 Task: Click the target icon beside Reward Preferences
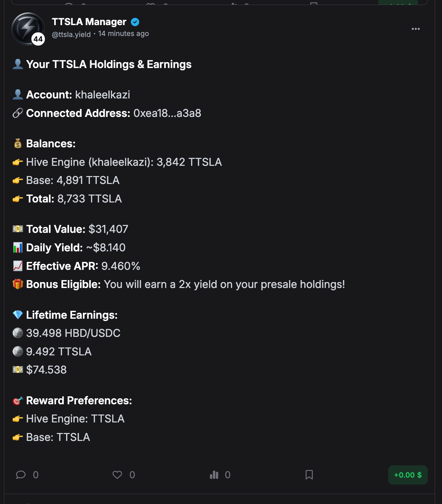point(18,401)
